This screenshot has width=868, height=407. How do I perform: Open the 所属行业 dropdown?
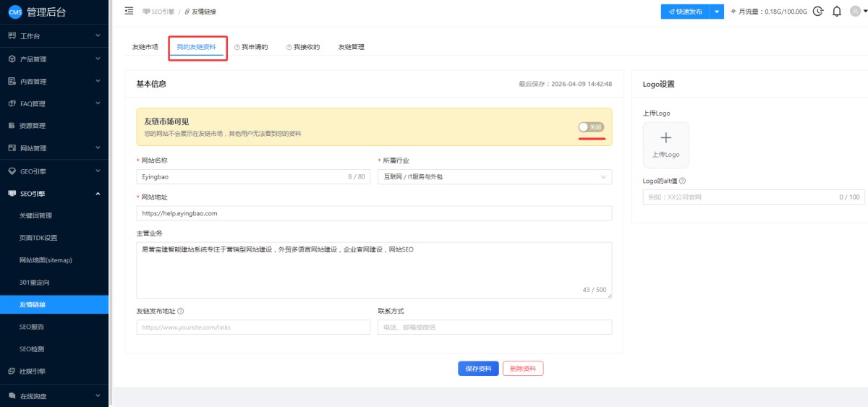click(494, 176)
